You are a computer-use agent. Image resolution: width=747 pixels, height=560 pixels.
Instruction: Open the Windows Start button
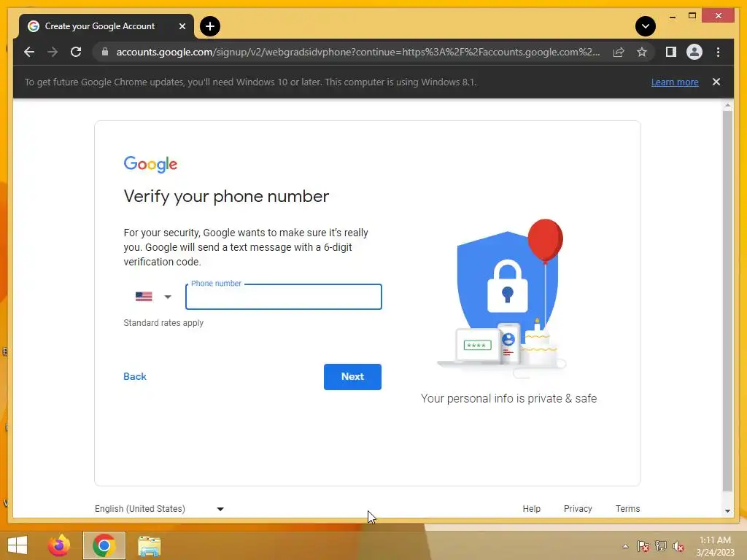click(x=18, y=545)
